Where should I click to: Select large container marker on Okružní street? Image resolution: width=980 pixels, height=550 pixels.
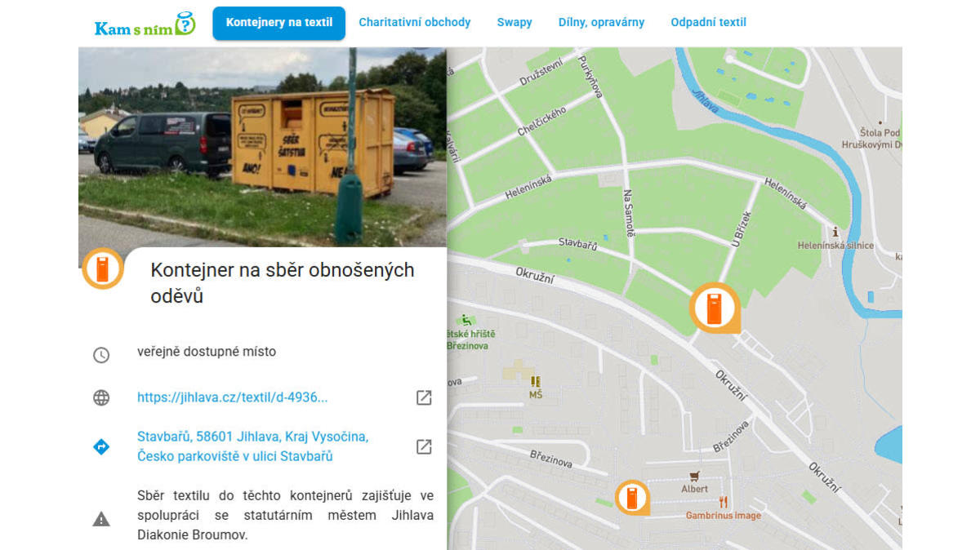click(714, 308)
